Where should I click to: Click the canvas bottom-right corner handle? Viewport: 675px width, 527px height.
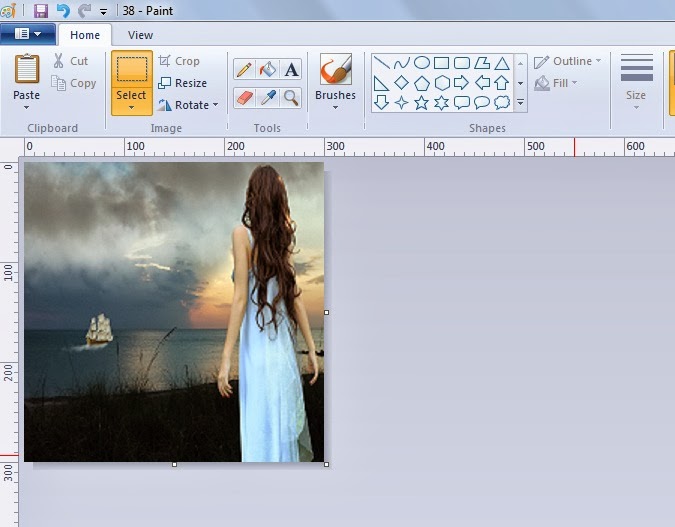[327, 465]
